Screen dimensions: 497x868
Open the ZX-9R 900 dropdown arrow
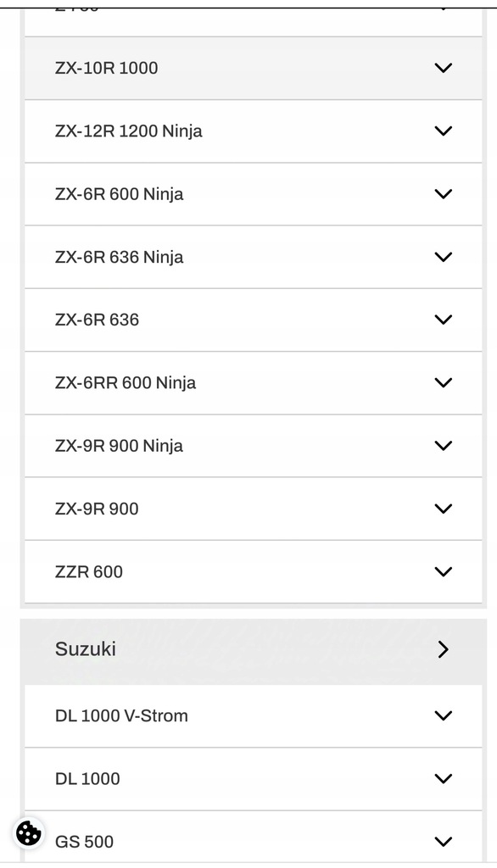tap(444, 509)
